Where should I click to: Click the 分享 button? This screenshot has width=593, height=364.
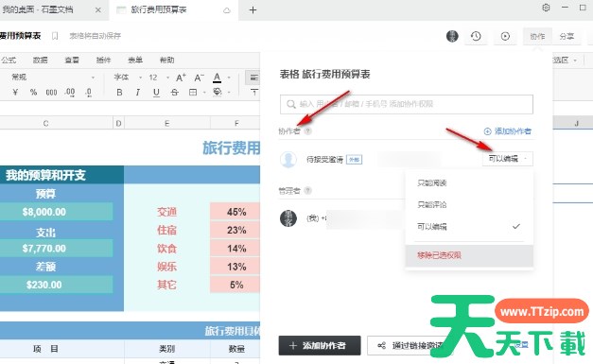coord(567,36)
